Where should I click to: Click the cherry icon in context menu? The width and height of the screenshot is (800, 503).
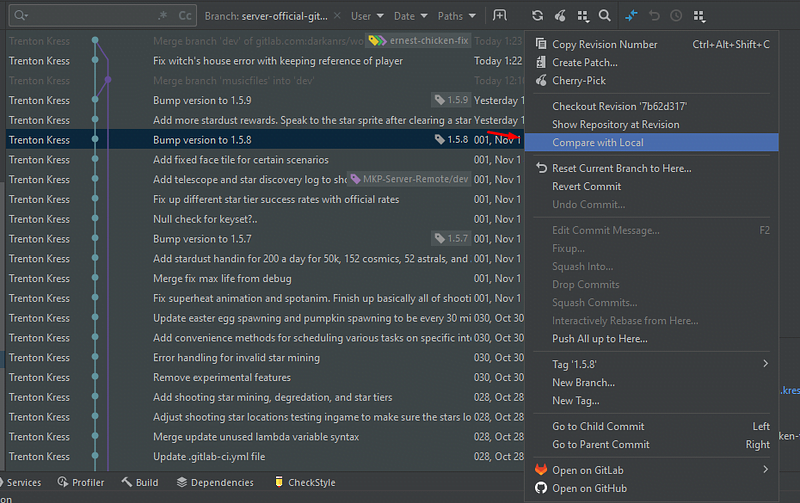[x=541, y=80]
